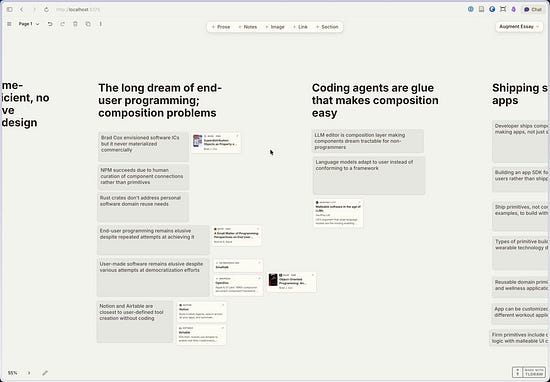
Task: Add an Image block
Action: click(x=275, y=27)
